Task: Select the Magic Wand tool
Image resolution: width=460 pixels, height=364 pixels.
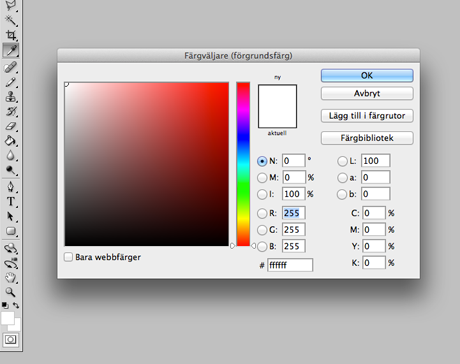Action: tap(11, 20)
